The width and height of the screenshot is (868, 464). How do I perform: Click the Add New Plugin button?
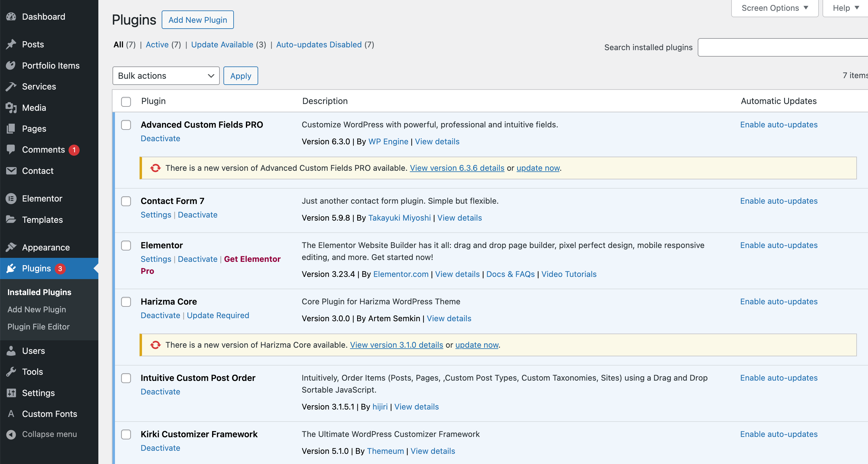(x=197, y=20)
